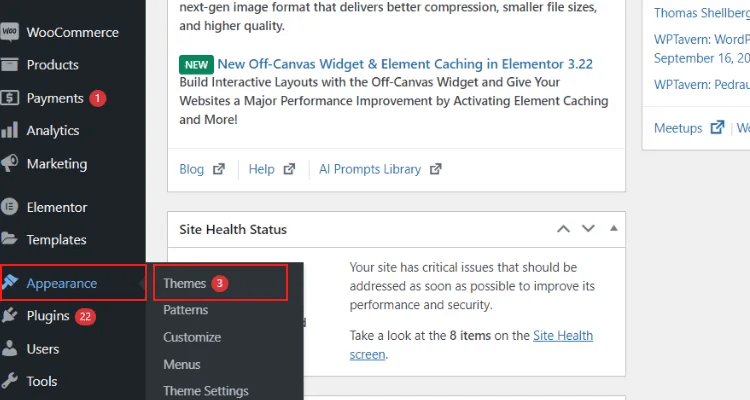Image resolution: width=750 pixels, height=400 pixels.
Task: Click the Payments dollar icon
Action: click(9, 98)
